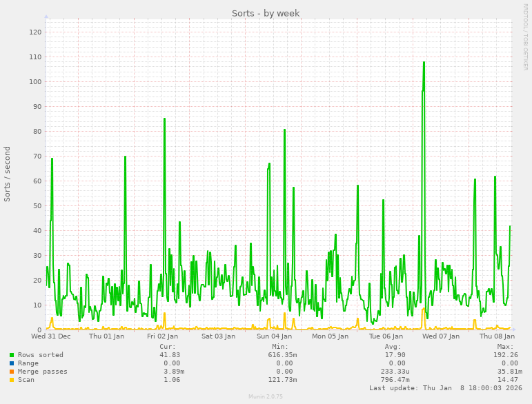
Task: Click the Munin 2.0.75 footer text
Action: click(x=266, y=397)
